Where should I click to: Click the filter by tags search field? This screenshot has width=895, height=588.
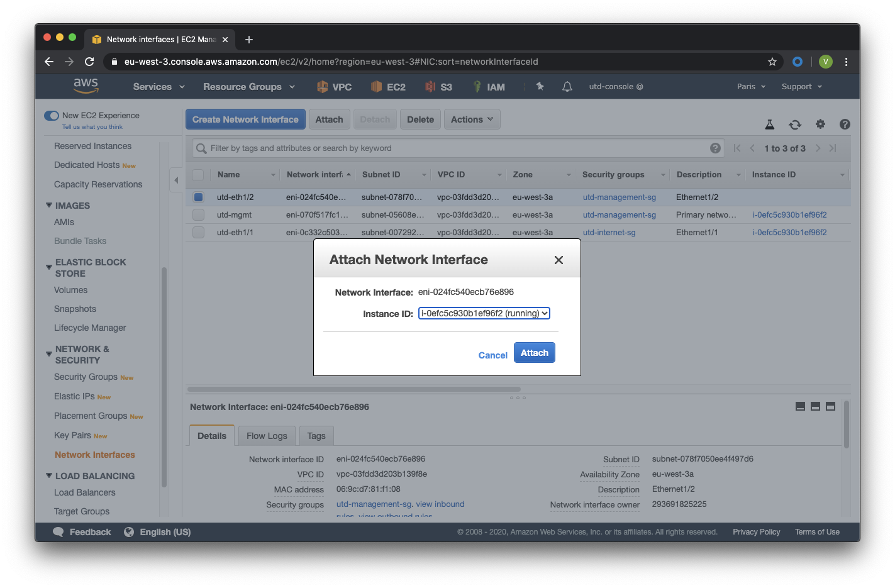pos(458,148)
